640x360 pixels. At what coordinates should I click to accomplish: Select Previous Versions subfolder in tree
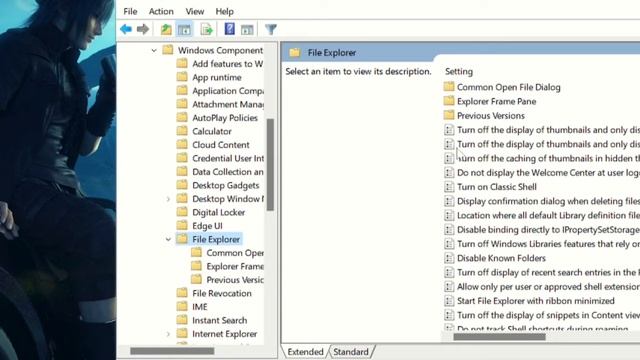pyautogui.click(x=227, y=280)
